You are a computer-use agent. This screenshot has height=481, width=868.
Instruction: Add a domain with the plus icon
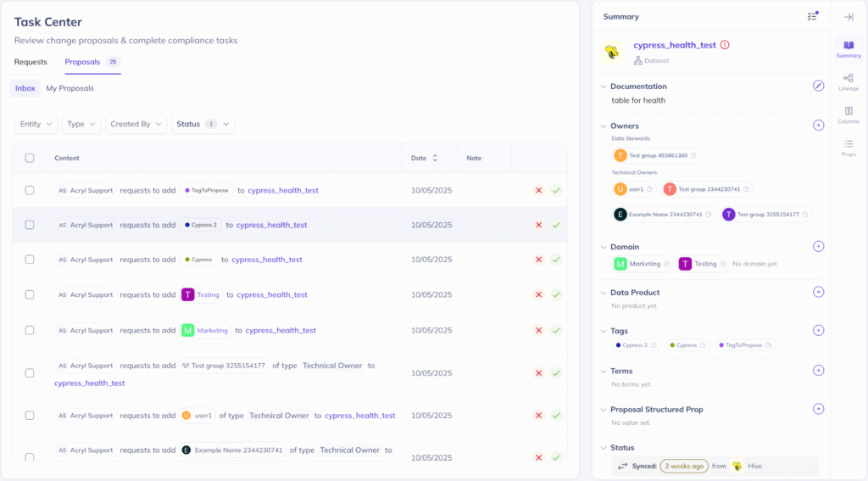(x=818, y=247)
